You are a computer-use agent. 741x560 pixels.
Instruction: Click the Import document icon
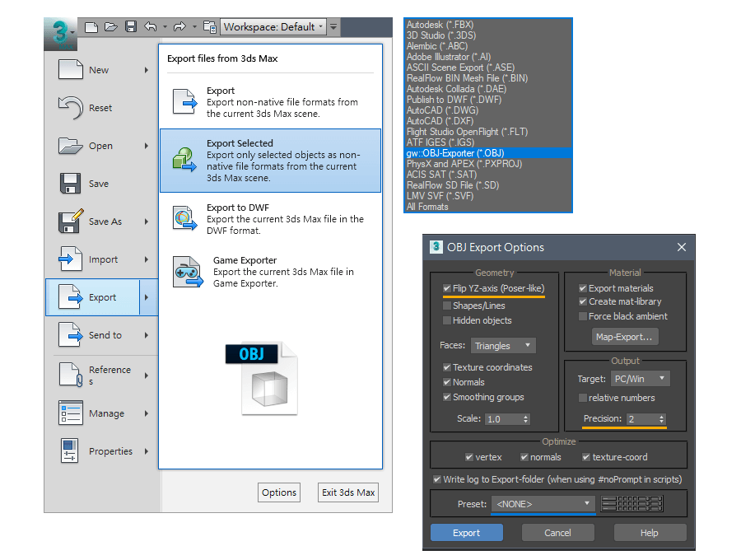pos(71,259)
